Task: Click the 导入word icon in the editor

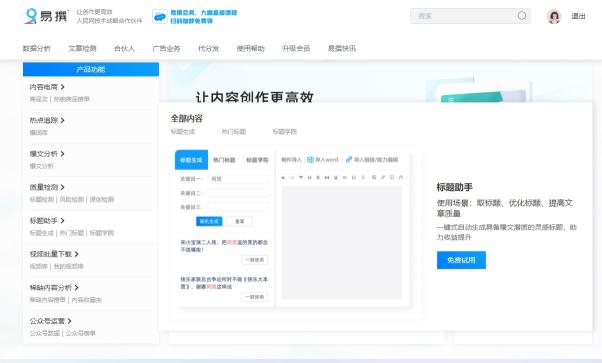Action: [310, 159]
